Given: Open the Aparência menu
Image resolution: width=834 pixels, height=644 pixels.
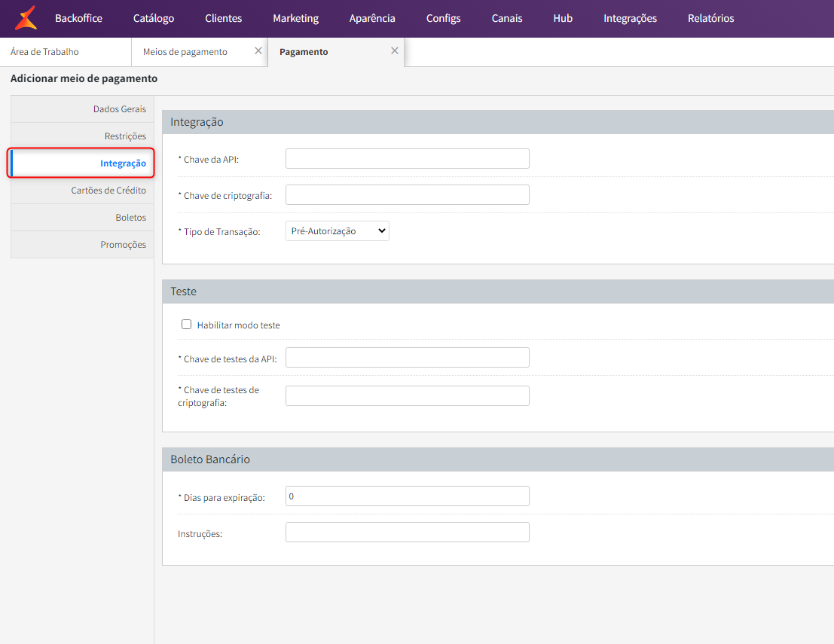Looking at the screenshot, I should pos(372,18).
